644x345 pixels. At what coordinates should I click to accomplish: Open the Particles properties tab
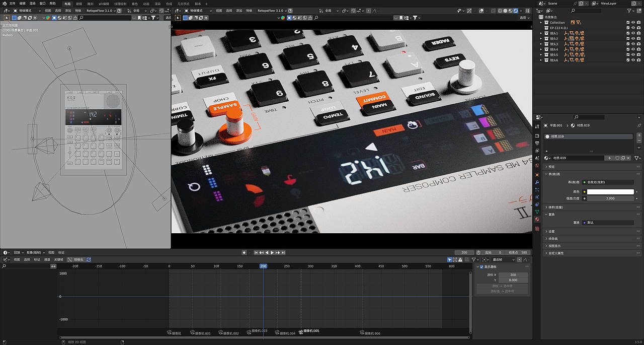point(537,189)
